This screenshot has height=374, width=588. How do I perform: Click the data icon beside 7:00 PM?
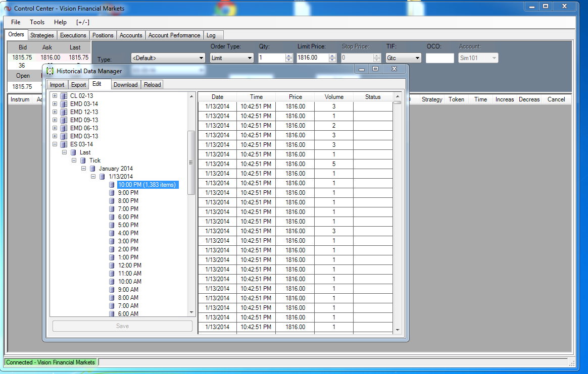click(x=112, y=209)
